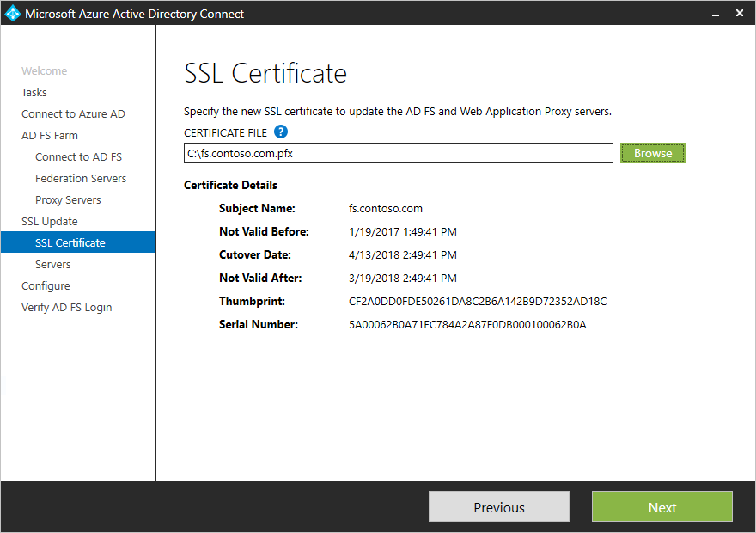The width and height of the screenshot is (756, 533).
Task: View the Federation Servers step
Action: click(x=81, y=178)
